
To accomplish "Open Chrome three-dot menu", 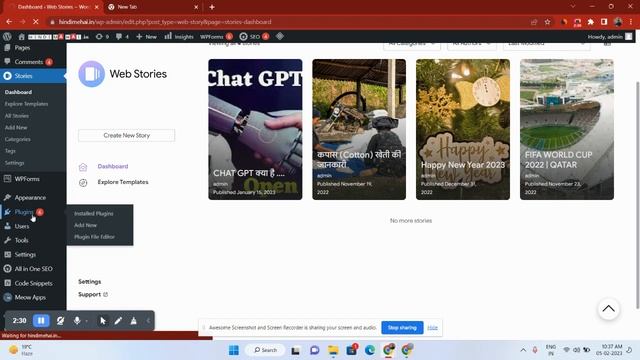I will point(631,22).
